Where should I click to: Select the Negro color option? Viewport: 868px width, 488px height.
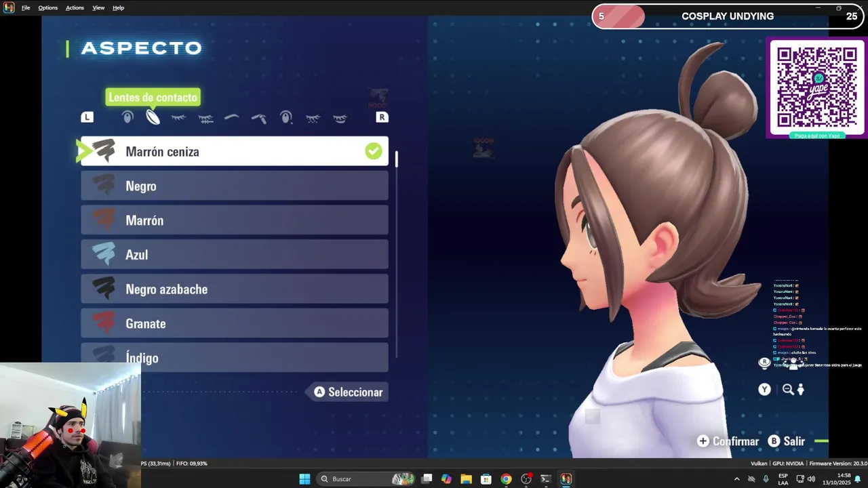(x=235, y=186)
